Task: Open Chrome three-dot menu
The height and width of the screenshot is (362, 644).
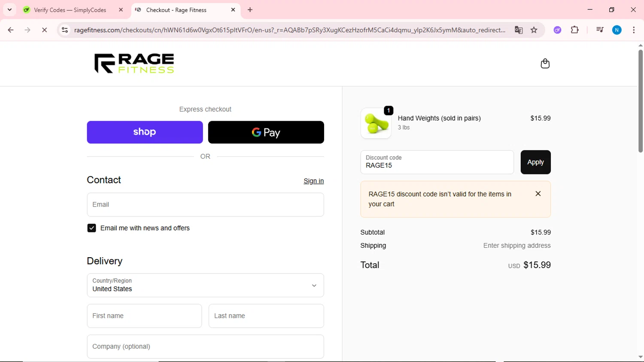Action: pos(634,30)
